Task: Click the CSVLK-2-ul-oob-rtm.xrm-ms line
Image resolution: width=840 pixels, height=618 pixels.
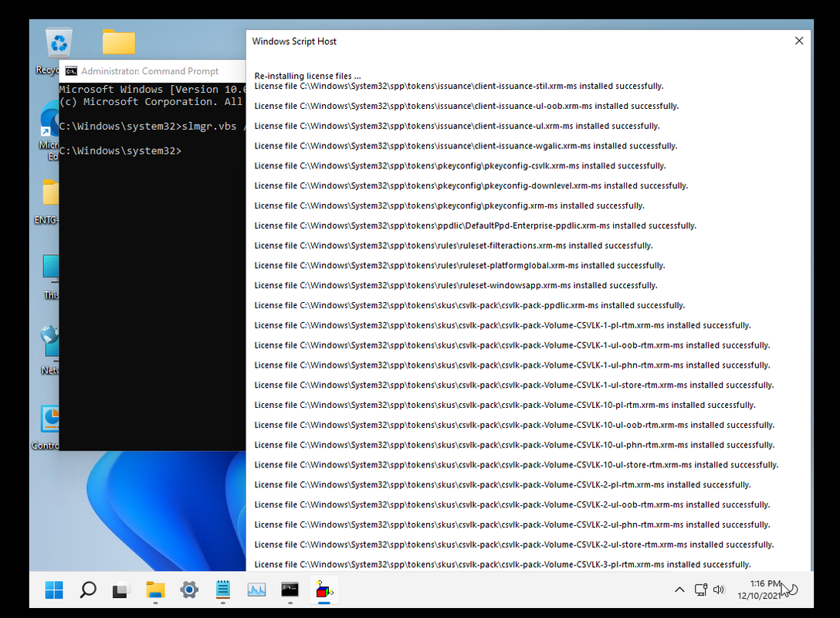Action: [x=512, y=504]
